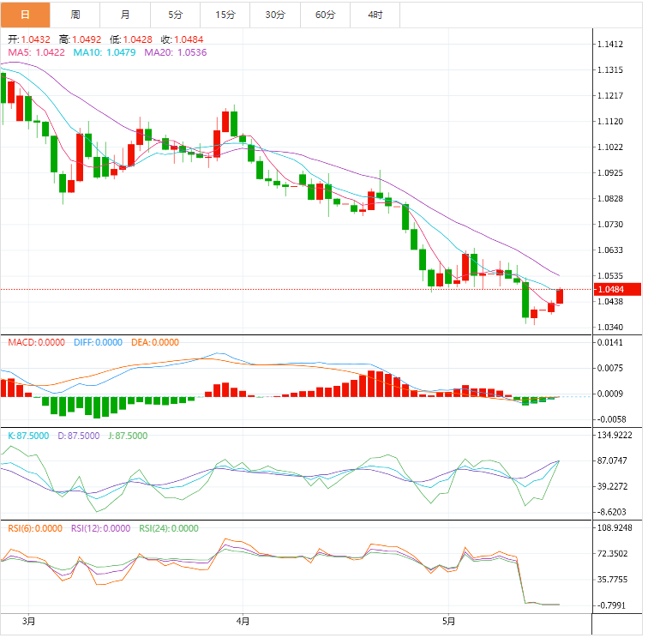Click the 1.1120 price axis label
The image size is (648, 644).
(x=610, y=122)
